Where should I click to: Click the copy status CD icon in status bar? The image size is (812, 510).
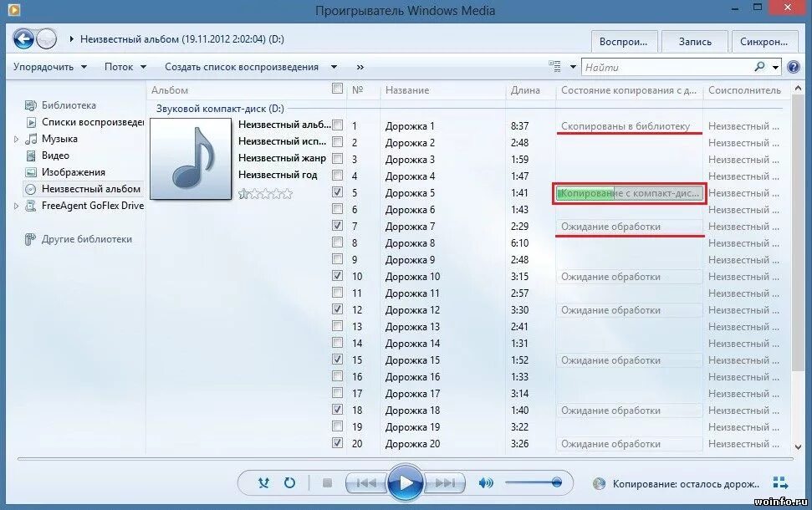(599, 483)
